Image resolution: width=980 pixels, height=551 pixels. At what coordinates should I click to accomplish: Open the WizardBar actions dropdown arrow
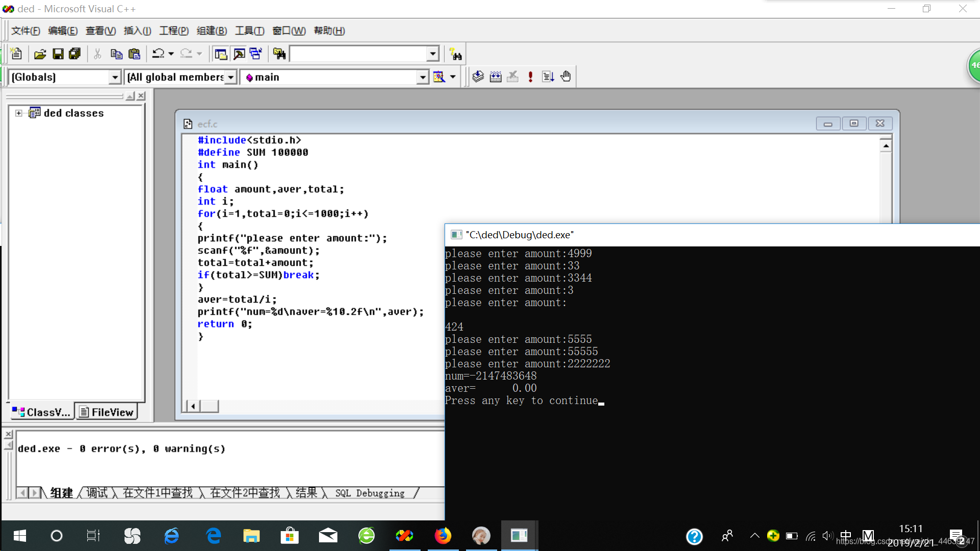[453, 77]
